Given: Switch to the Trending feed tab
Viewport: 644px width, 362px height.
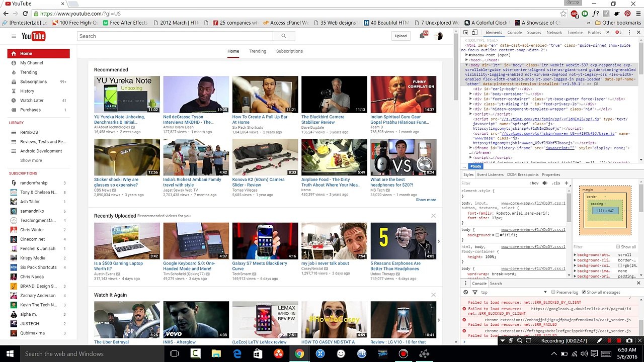Looking at the screenshot, I should (258, 51).
